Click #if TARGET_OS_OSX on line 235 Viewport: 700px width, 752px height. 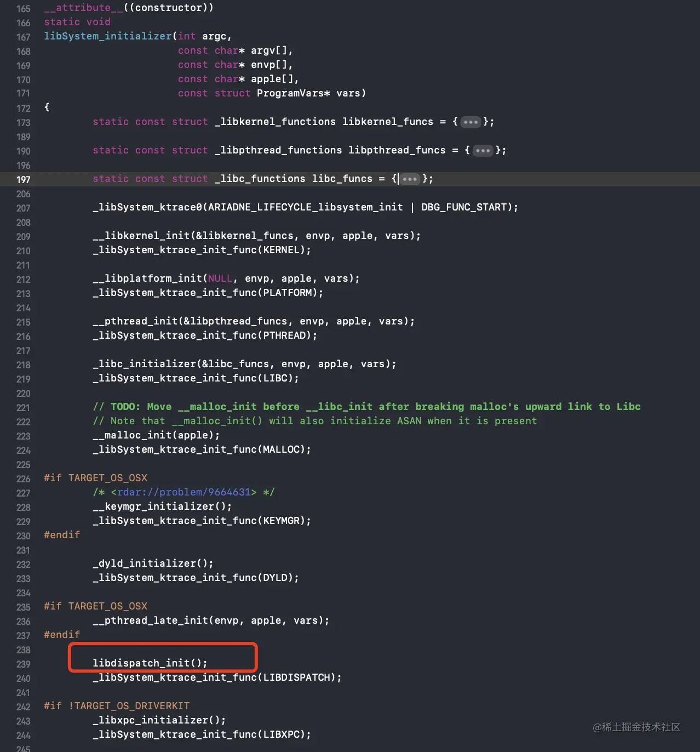tap(95, 606)
